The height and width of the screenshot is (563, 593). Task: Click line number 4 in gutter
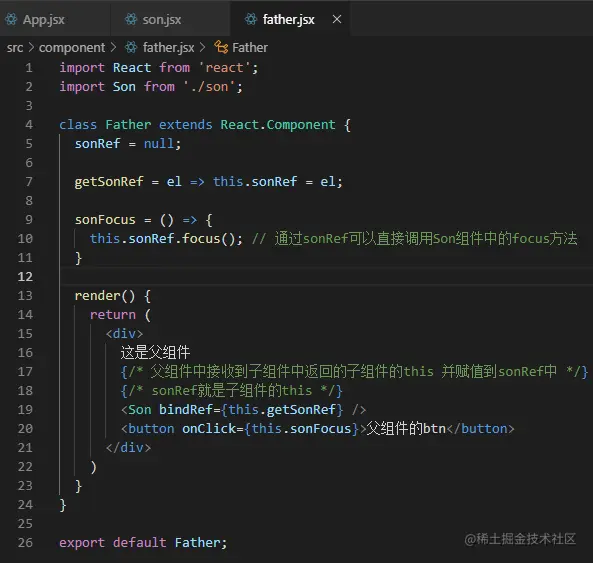pos(29,125)
